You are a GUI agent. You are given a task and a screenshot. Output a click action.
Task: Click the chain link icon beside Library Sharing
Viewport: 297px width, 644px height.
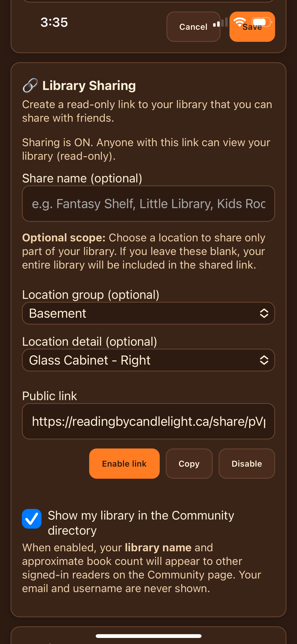[30, 86]
